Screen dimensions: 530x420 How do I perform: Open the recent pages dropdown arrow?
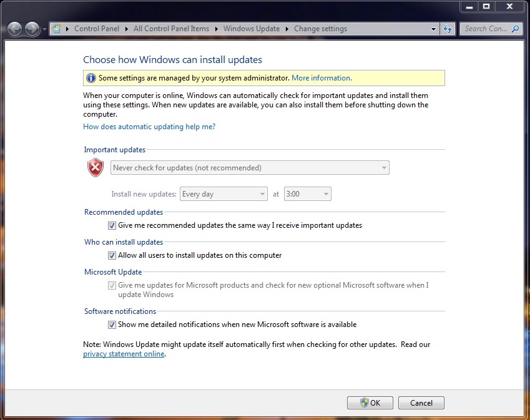point(44,29)
